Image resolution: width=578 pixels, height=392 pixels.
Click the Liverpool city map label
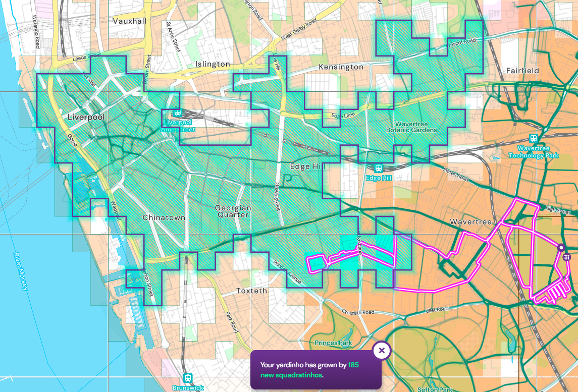(86, 117)
